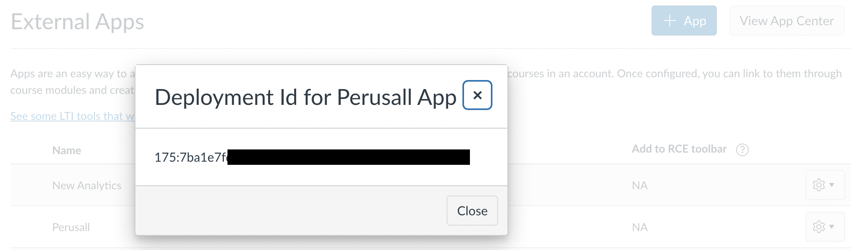The width and height of the screenshot is (868, 250).
Task: Open the settings gear for Perusall
Action: point(819,227)
